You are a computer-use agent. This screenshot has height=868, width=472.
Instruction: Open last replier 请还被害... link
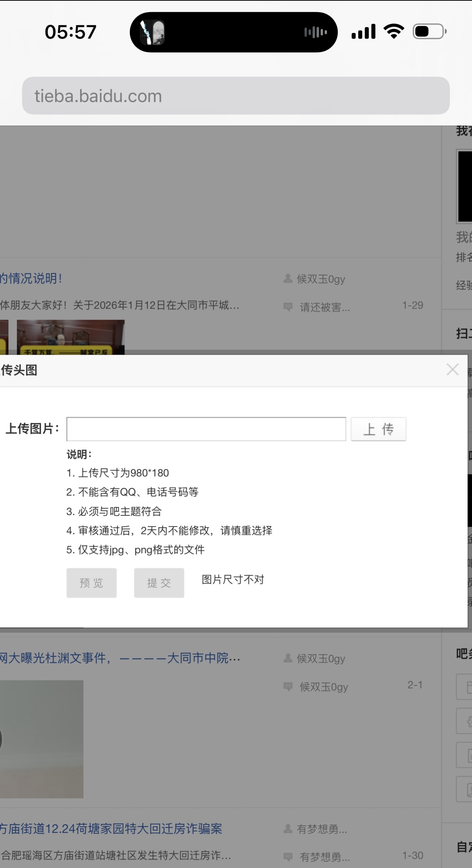(x=325, y=307)
